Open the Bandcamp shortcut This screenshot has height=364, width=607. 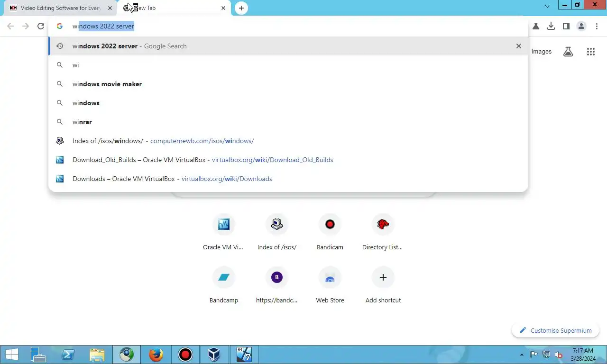click(224, 285)
